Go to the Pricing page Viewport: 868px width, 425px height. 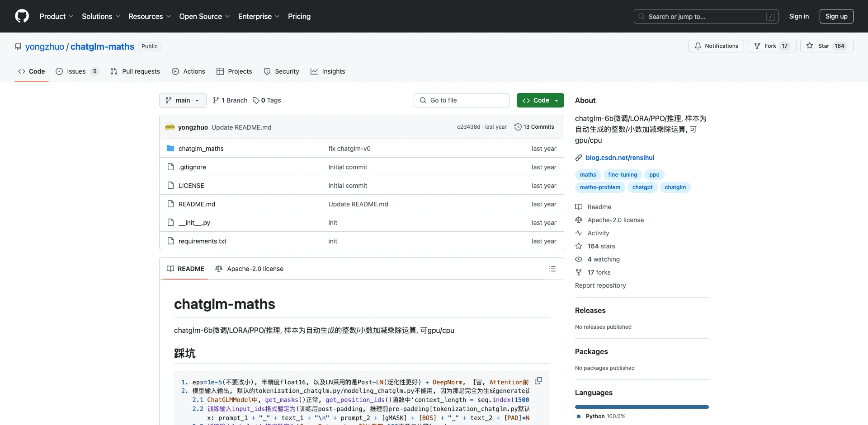tap(299, 16)
